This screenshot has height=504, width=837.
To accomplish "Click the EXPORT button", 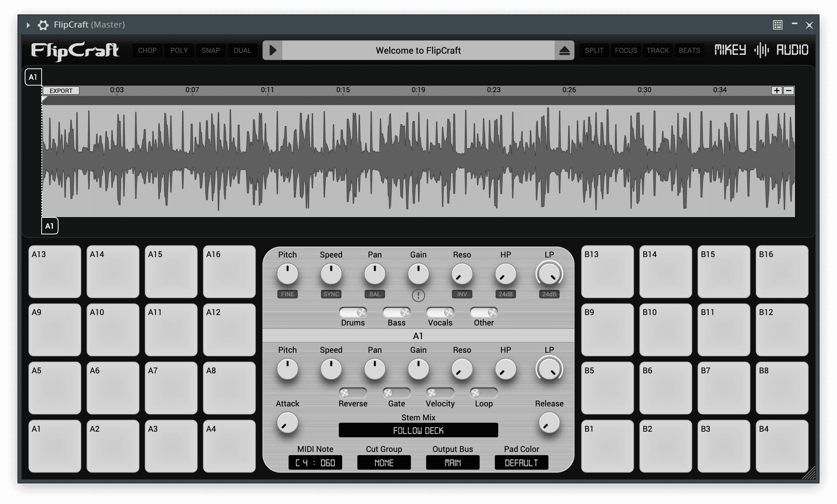I will (x=61, y=91).
